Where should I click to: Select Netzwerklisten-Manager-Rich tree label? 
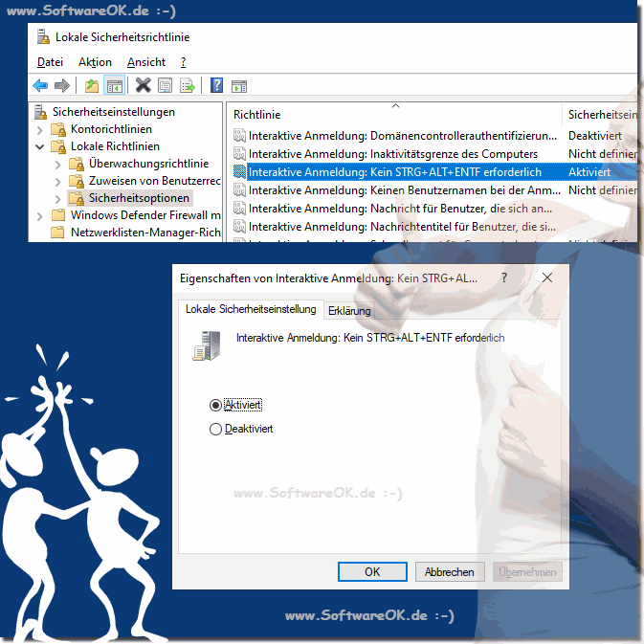point(145,233)
